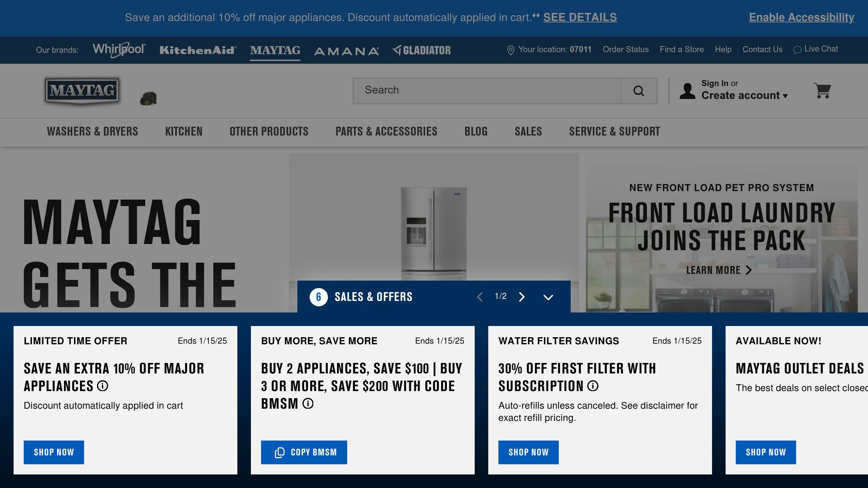
Task: Go to previous sales offers page
Action: point(480,297)
